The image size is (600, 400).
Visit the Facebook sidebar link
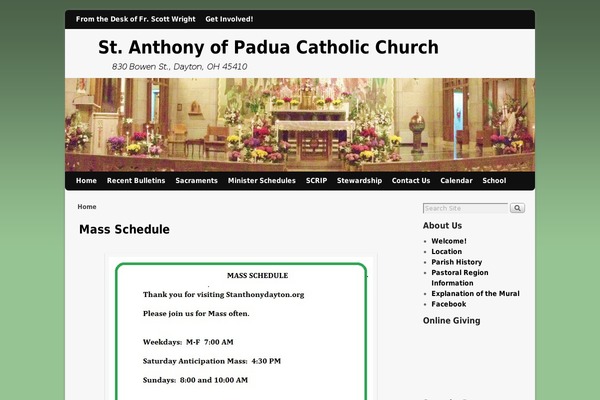tap(448, 304)
